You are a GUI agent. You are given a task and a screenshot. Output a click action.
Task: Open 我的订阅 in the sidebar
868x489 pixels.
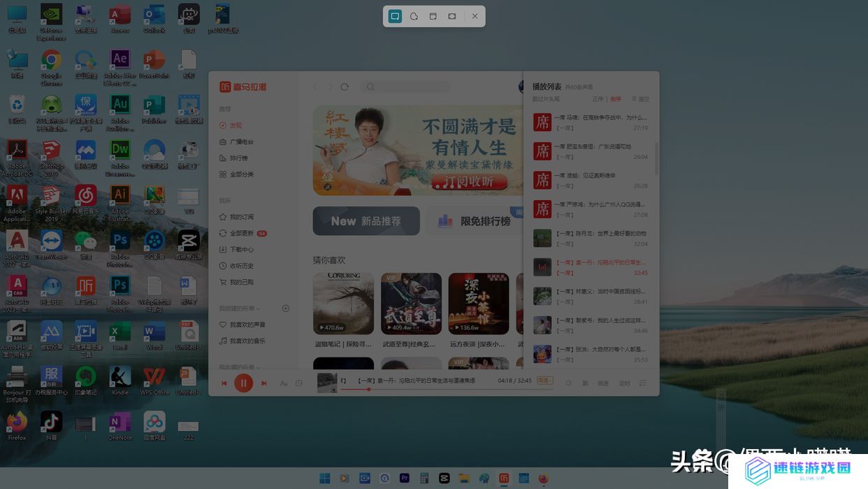coord(236,217)
